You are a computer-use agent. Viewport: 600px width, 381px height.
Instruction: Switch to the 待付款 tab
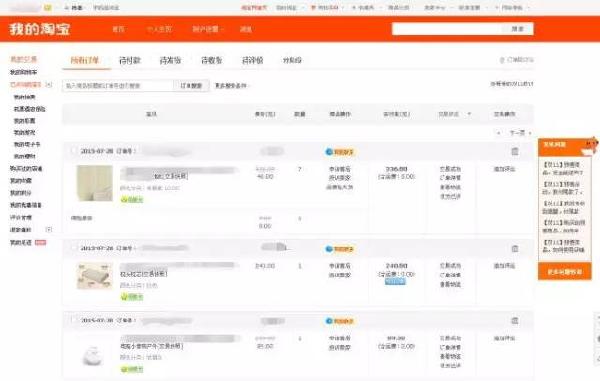click(x=130, y=60)
